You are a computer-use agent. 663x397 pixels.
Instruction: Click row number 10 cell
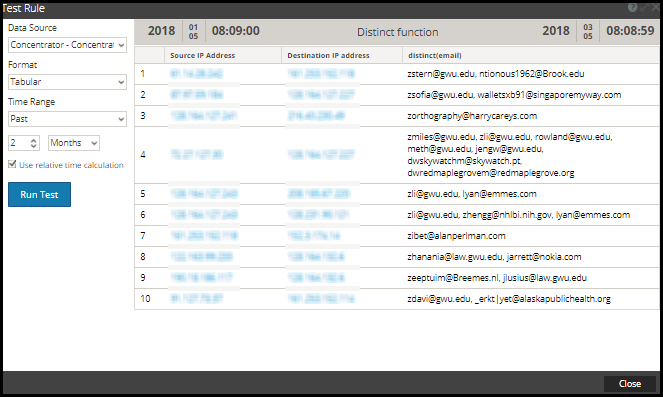coord(150,299)
